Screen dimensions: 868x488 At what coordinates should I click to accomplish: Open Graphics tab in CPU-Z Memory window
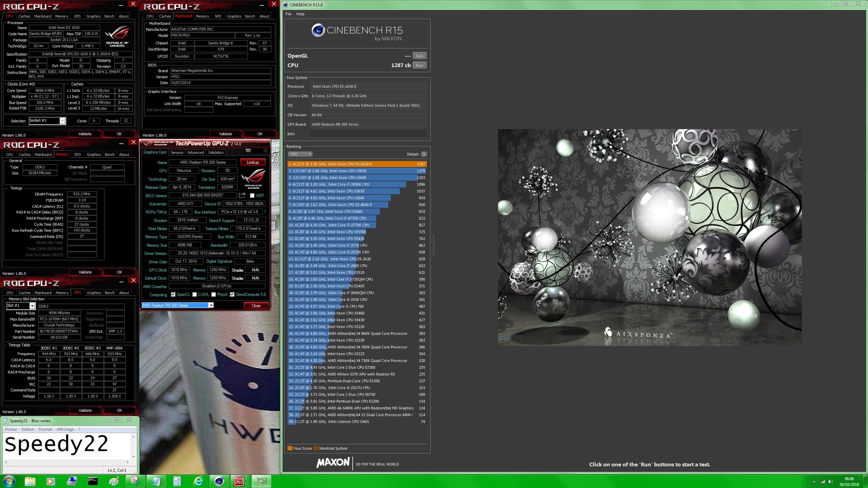point(94,155)
